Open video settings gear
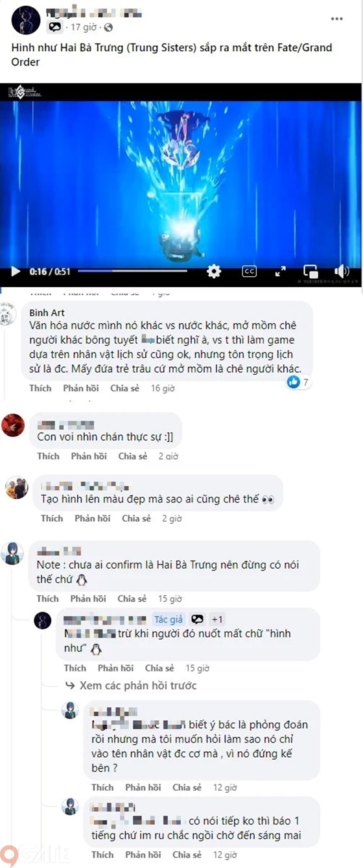Image resolution: width=363 pixels, height=868 pixels. (x=214, y=272)
